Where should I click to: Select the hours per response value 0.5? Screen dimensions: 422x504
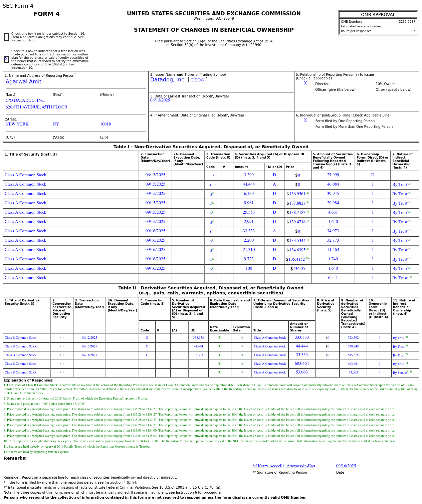click(413, 31)
